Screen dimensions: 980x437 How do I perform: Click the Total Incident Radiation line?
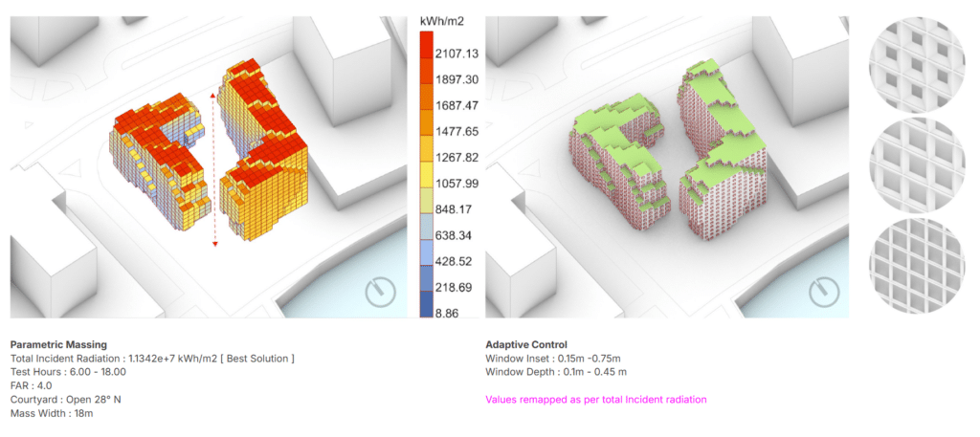click(152, 359)
